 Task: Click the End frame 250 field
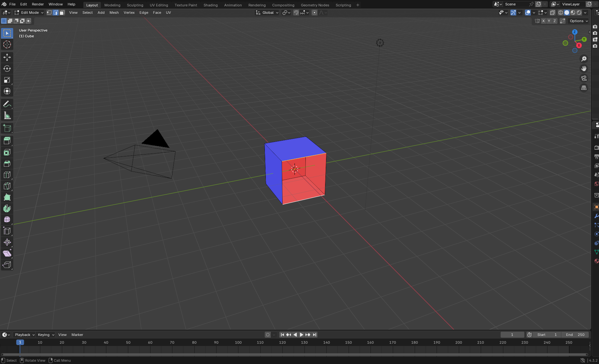575,335
